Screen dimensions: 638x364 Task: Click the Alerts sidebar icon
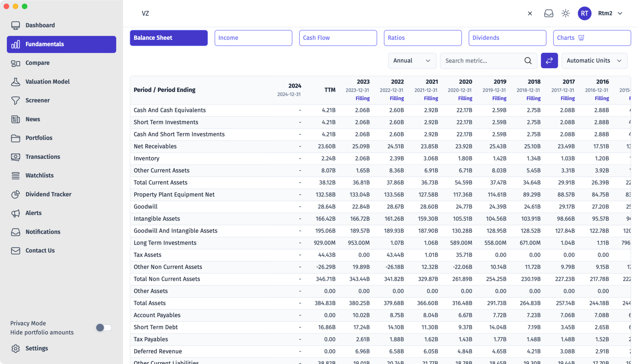coord(15,213)
